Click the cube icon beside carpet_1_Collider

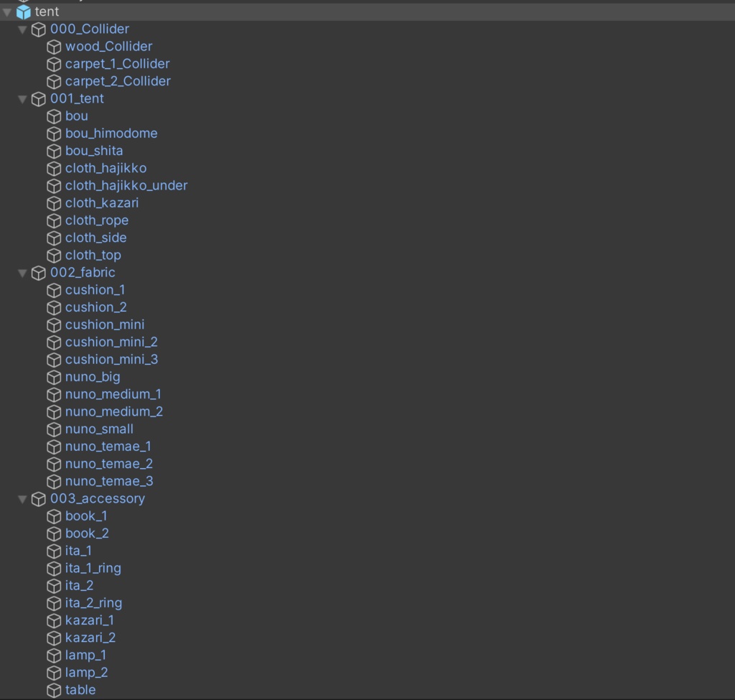click(x=54, y=64)
